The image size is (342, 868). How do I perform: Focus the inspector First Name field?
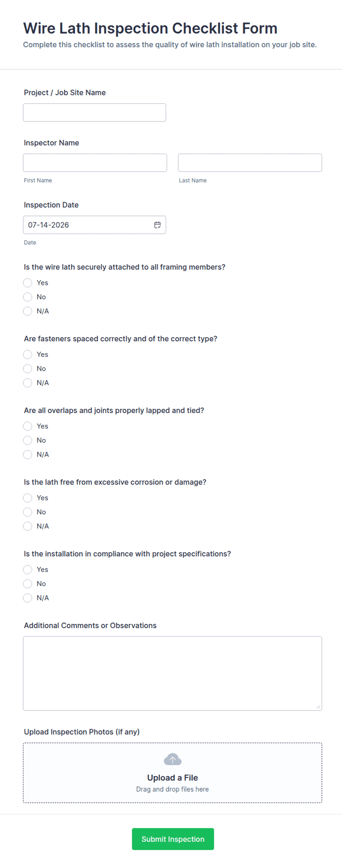(x=95, y=163)
